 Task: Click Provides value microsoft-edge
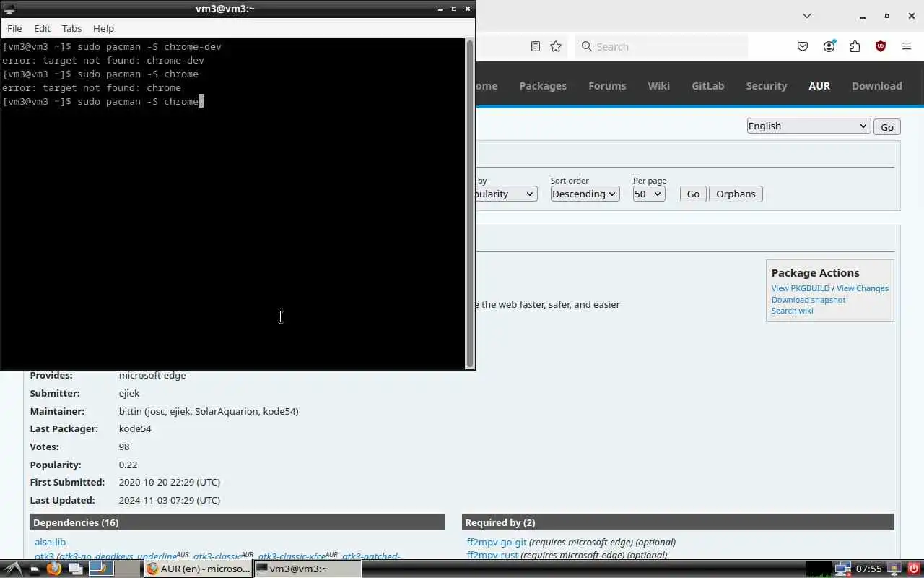click(152, 375)
